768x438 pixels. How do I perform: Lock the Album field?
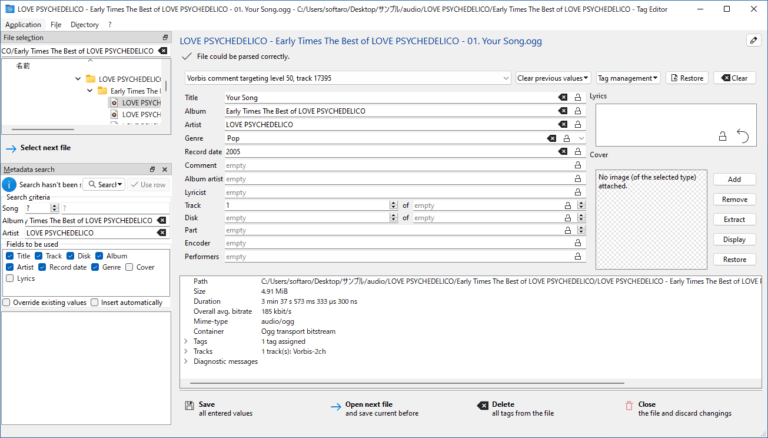(578, 111)
